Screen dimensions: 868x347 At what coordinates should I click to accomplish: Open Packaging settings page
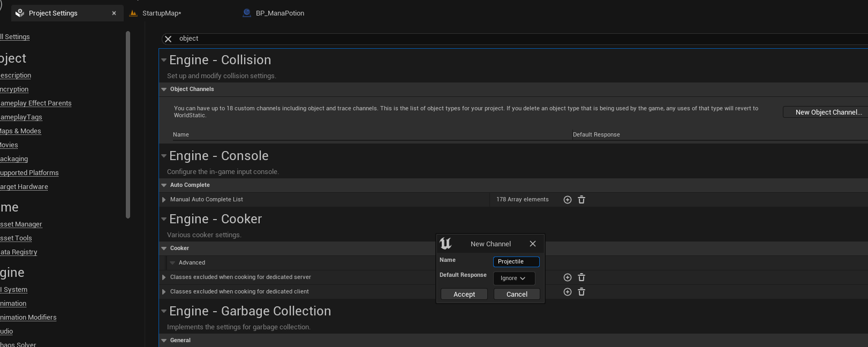pyautogui.click(x=14, y=159)
